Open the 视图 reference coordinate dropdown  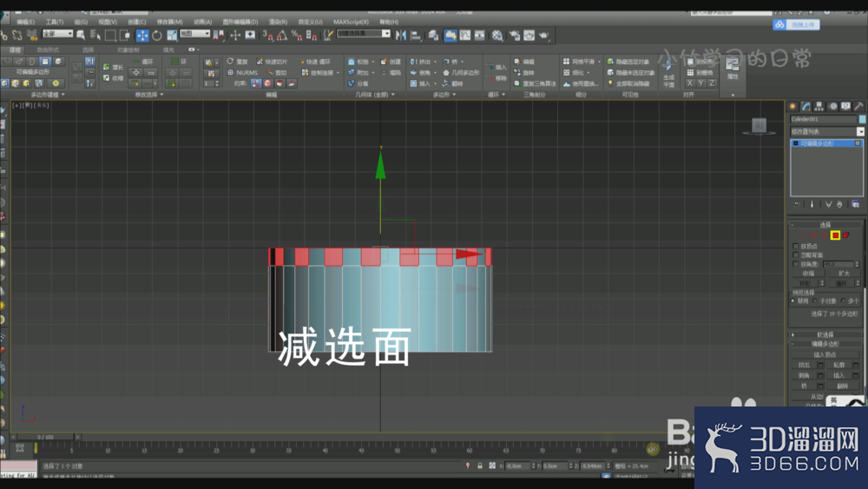[x=194, y=34]
